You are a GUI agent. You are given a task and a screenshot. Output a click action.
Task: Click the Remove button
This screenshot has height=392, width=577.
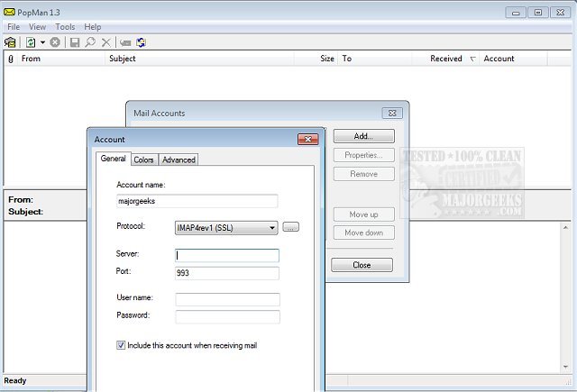pos(364,174)
